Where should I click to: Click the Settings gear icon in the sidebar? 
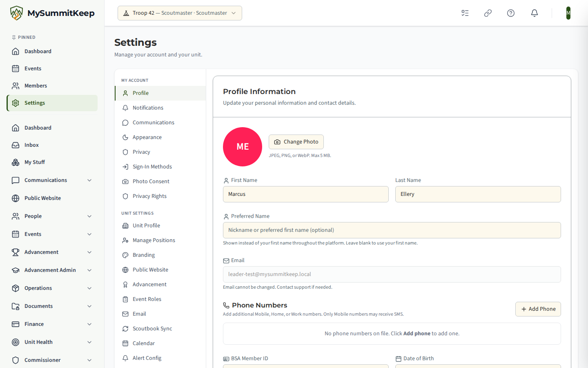[x=16, y=103]
